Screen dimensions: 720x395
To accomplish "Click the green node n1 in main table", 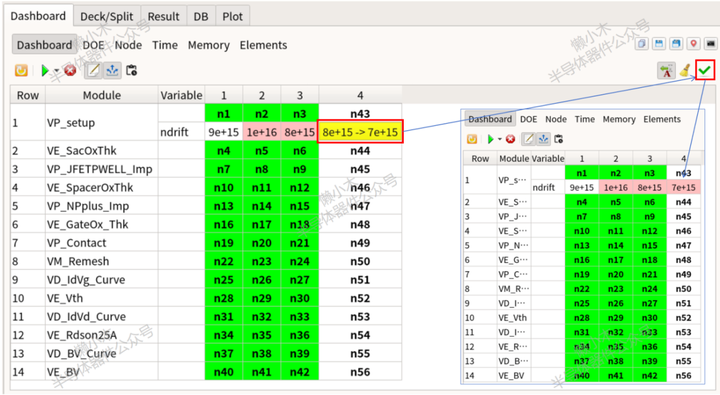I will click(224, 113).
